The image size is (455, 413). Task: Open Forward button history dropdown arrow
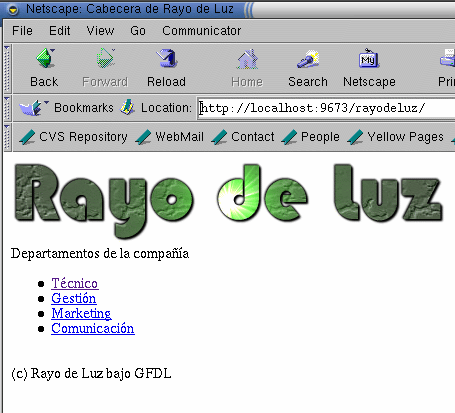coord(113,50)
